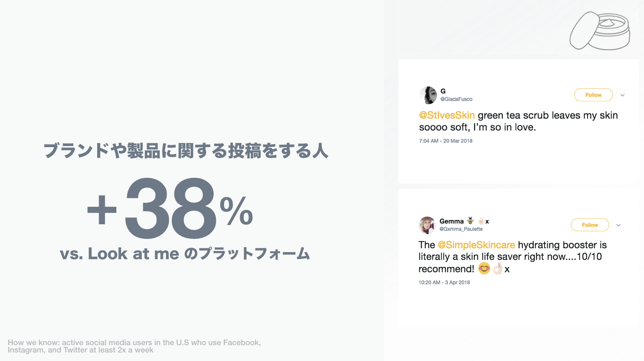Open the 10:20 AM - 3 Apr 2018 timestamp
The image size is (644, 361).
tap(444, 282)
